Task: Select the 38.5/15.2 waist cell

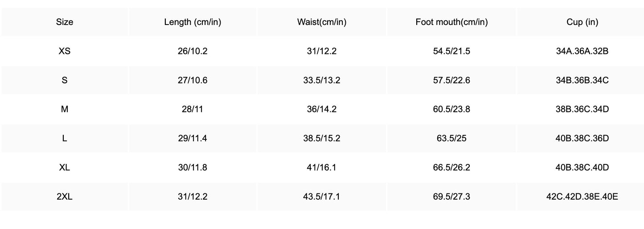Action: [322, 139]
